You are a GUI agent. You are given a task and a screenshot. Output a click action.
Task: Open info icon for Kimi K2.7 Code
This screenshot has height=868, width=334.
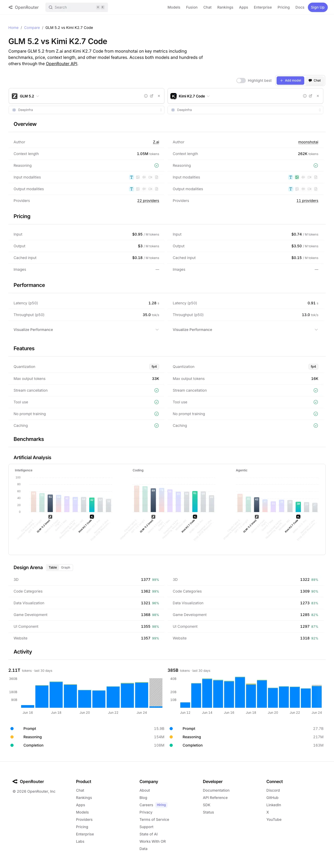pos(305,96)
